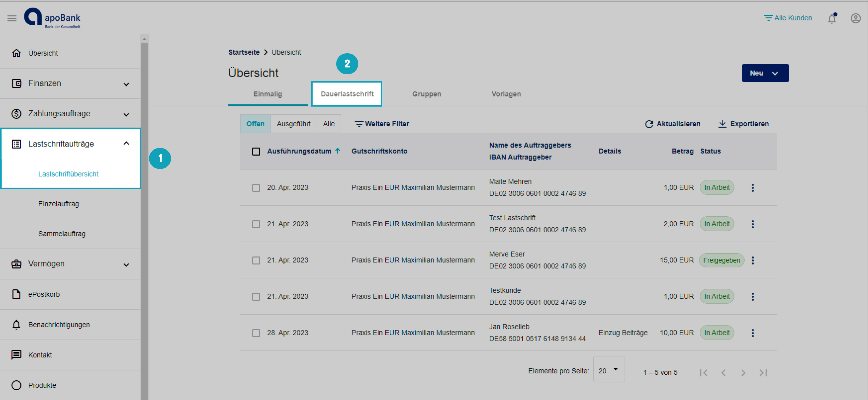Check the Testkunde row checkbox
This screenshot has width=868, height=400.
coord(256,296)
